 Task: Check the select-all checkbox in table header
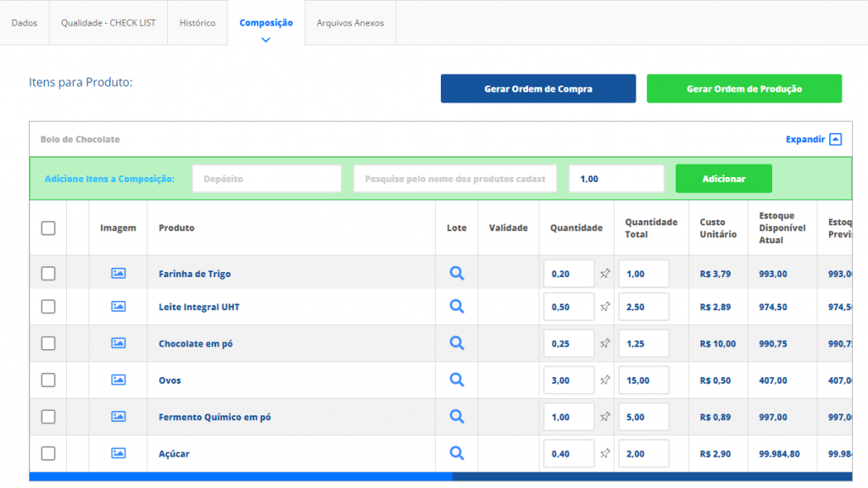click(x=48, y=228)
